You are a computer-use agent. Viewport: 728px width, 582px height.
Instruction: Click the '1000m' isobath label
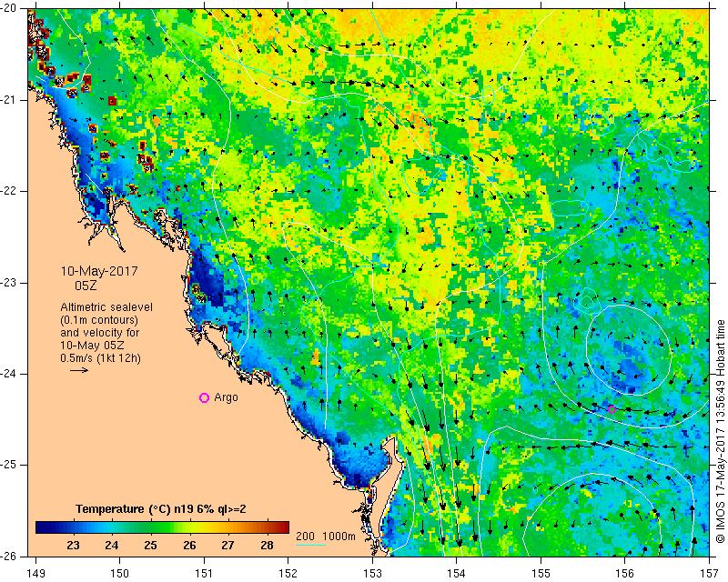point(339,537)
